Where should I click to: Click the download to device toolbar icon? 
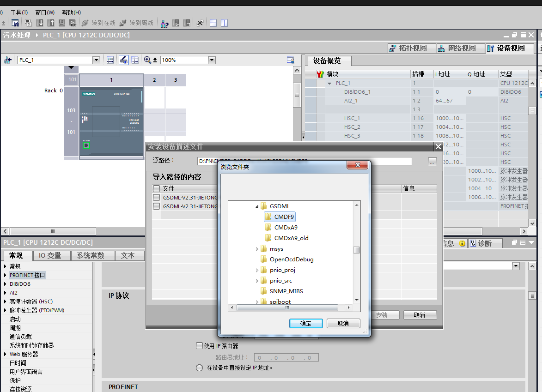40,23
